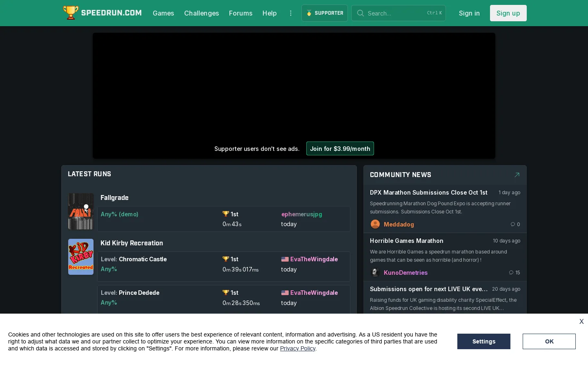
Task: Open the Games menu
Action: (163, 13)
